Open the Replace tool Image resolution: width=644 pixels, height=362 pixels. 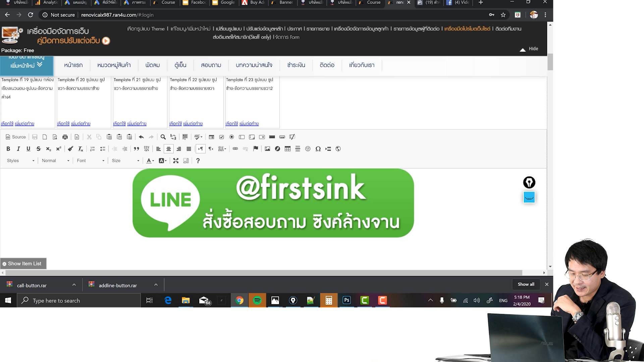point(173,137)
